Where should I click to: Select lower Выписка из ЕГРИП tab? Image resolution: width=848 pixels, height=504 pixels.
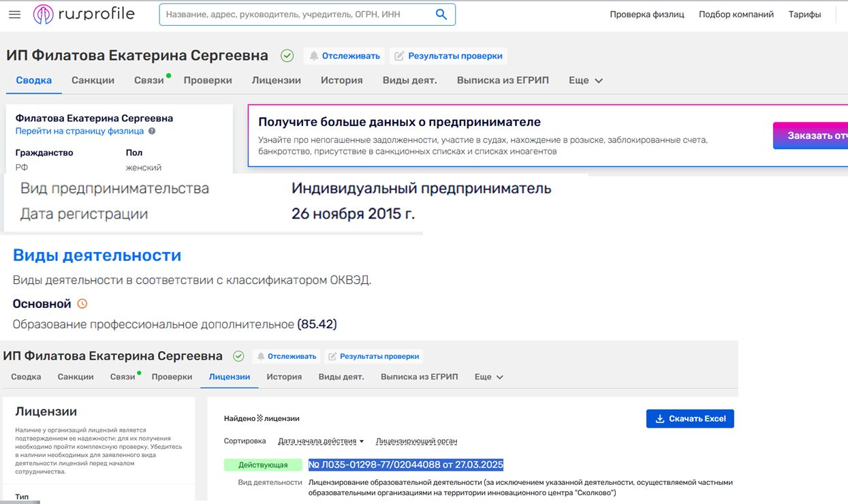coord(420,377)
